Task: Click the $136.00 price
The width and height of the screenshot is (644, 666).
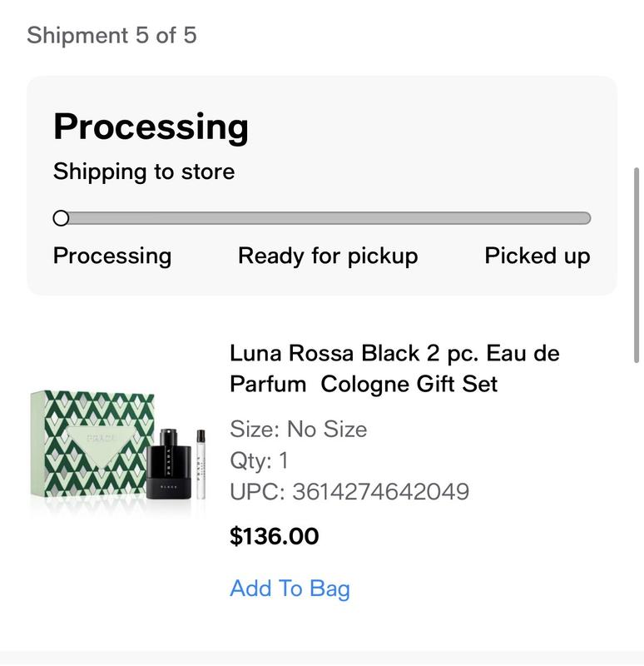Action: pos(274,536)
